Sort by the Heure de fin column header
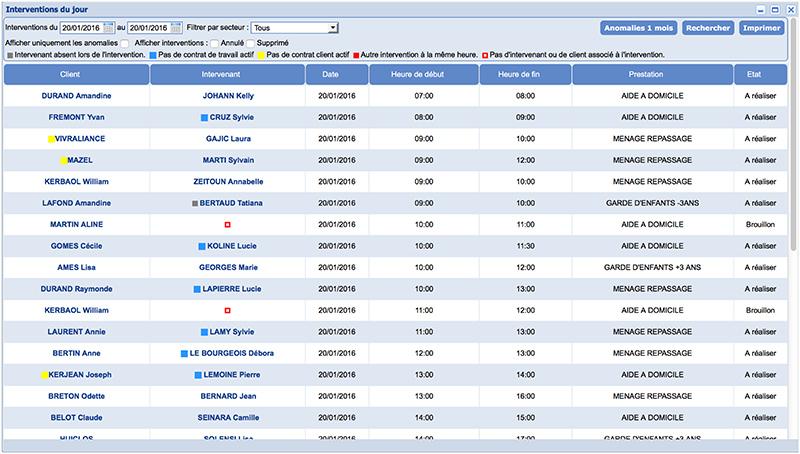 [525, 74]
